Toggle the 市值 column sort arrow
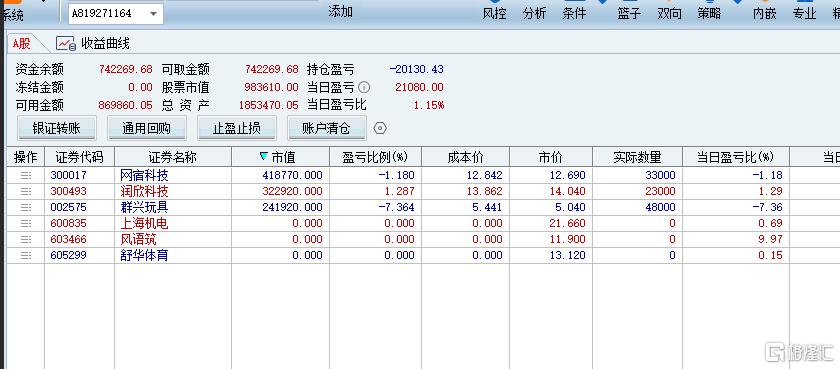Screen dimensions: 840x369 click(x=263, y=156)
